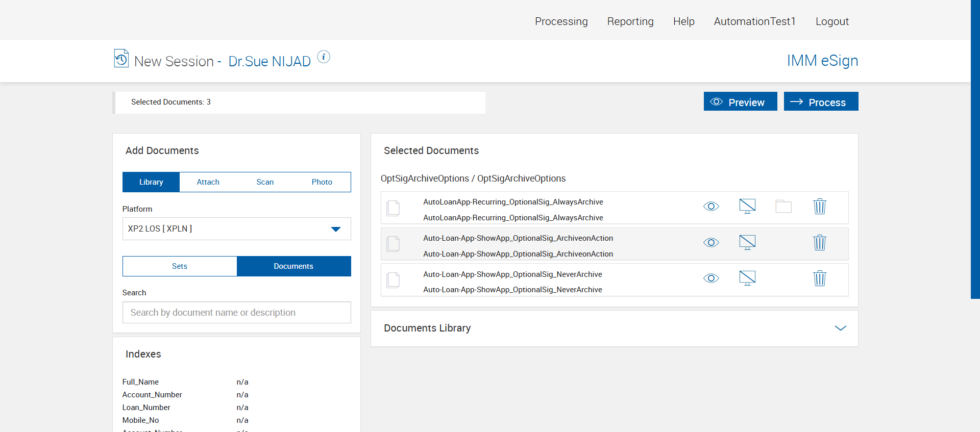The width and height of the screenshot is (980, 432).
Task: Click the info icon beside Dr.Sue NIJAD
Action: (x=324, y=57)
